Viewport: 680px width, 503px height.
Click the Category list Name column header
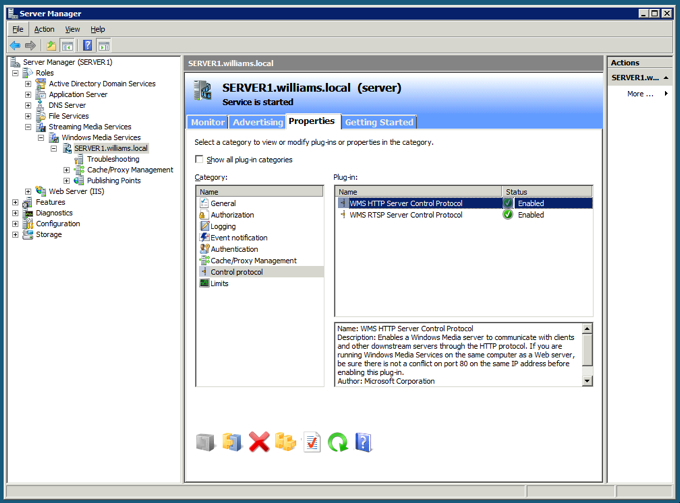[x=260, y=192]
